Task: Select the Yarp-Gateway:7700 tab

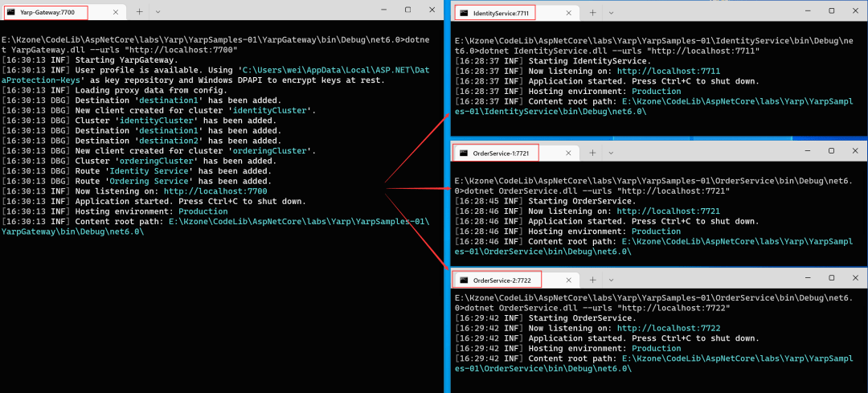Action: click(48, 12)
